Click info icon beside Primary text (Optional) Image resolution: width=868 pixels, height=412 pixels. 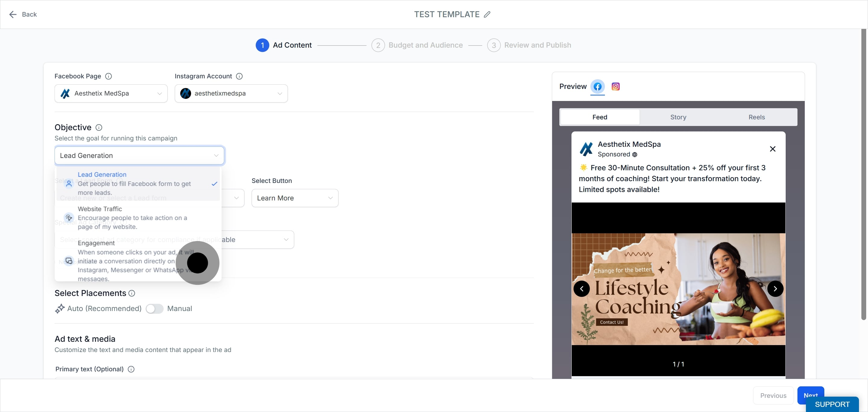coord(131,369)
